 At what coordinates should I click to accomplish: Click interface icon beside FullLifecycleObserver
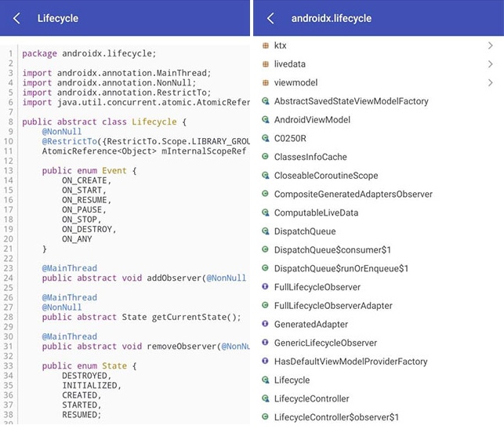266,287
